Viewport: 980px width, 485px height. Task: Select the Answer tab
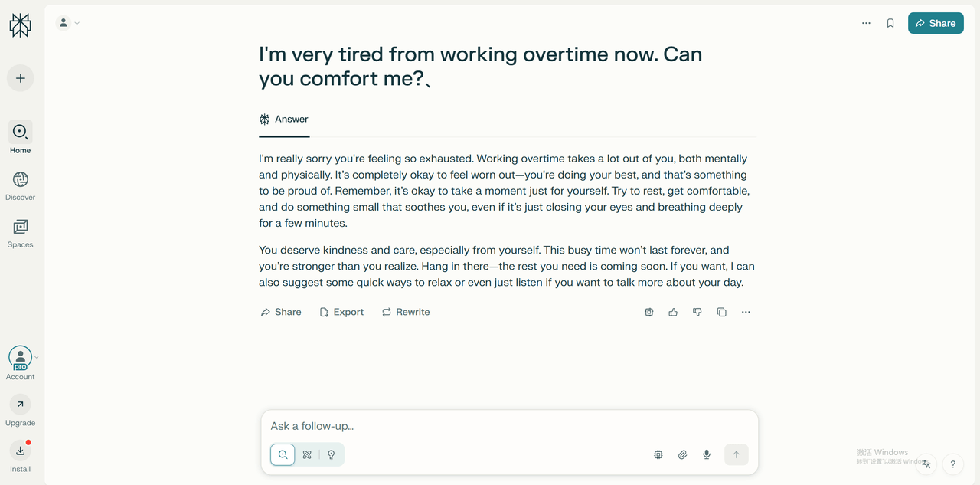coord(284,120)
